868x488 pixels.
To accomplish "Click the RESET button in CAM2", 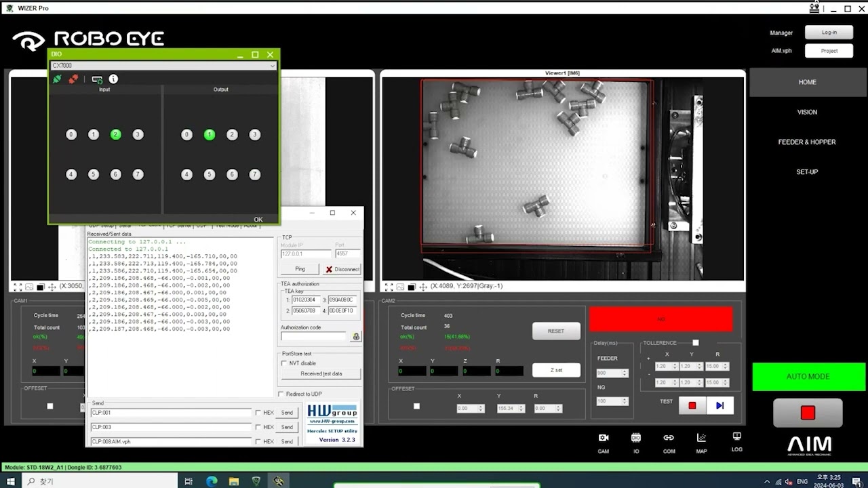I will [556, 331].
